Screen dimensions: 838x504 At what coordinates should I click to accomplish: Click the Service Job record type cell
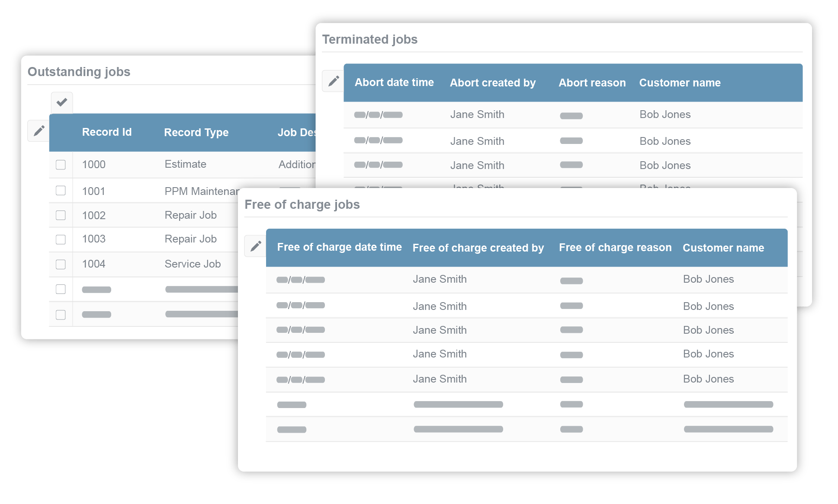[193, 264]
